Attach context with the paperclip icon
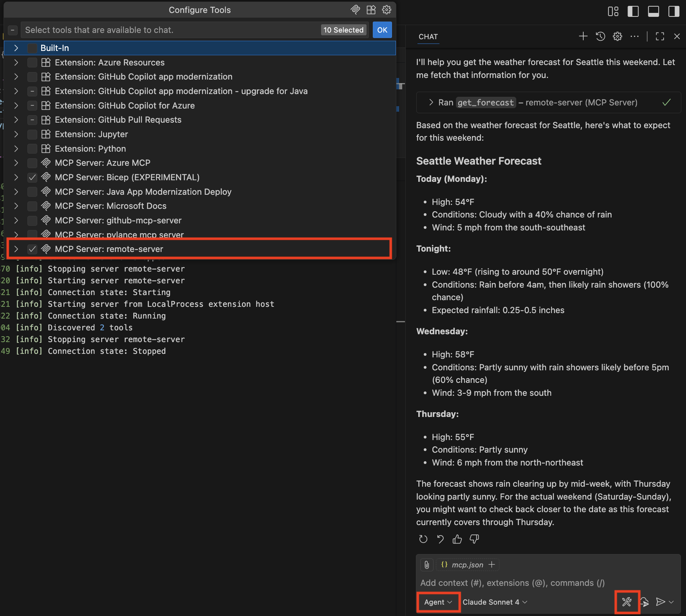This screenshot has width=686, height=616. 427,565
